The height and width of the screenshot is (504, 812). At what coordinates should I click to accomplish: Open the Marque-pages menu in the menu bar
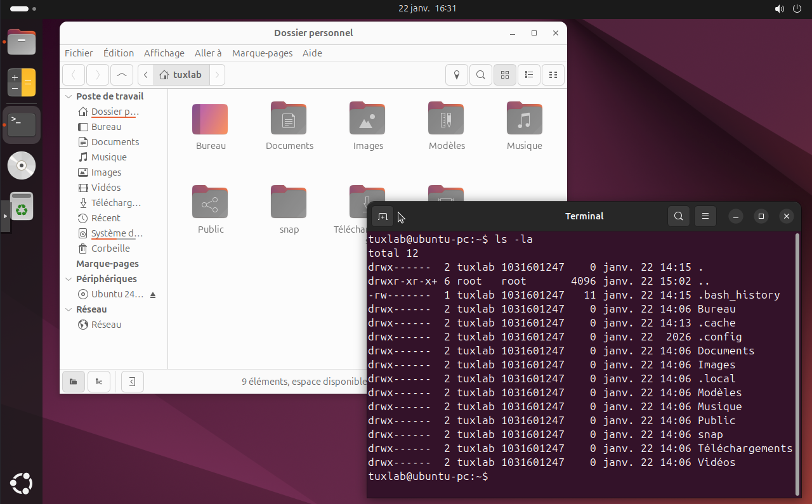pos(263,53)
